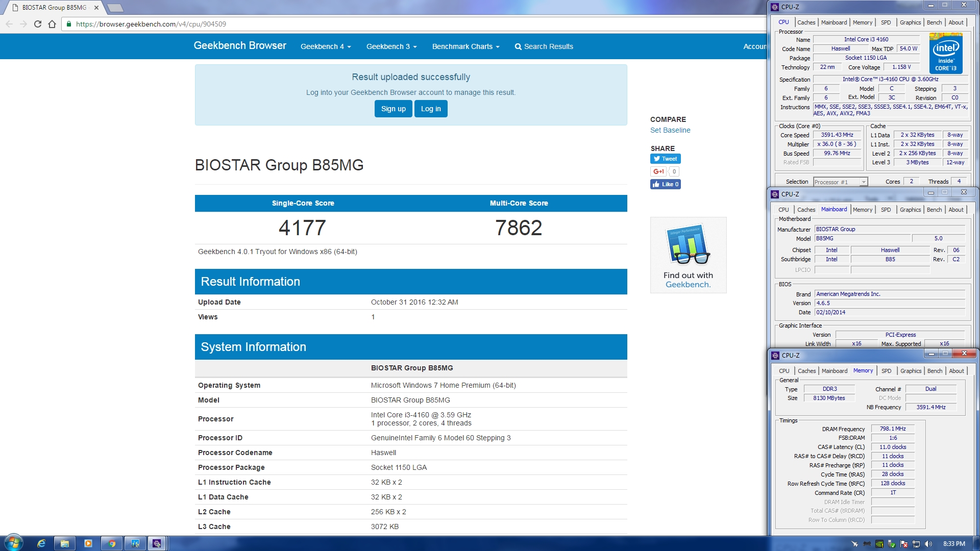Click the green padlock in the address bar
The height and width of the screenshot is (551, 980).
[x=69, y=24]
